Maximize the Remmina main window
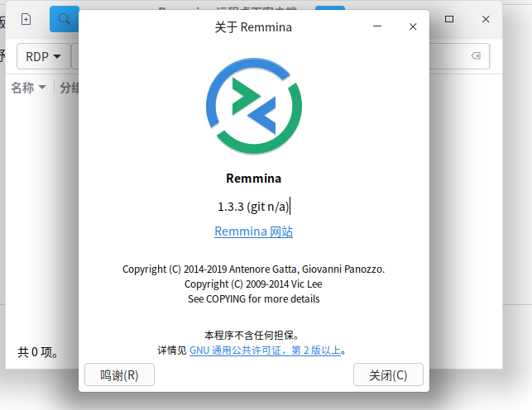 pyautogui.click(x=449, y=19)
